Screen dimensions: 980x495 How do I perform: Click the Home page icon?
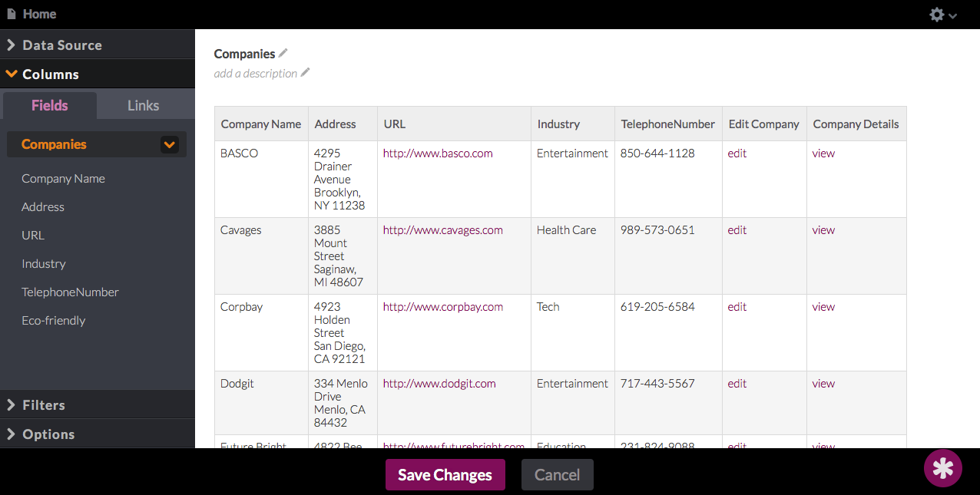(11, 14)
